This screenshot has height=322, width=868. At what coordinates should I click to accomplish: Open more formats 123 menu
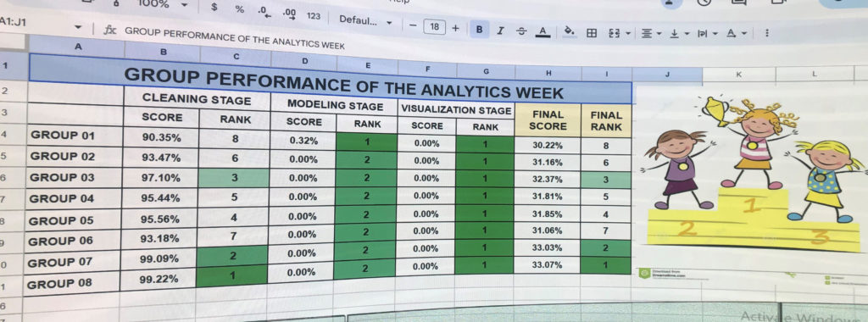tap(314, 16)
